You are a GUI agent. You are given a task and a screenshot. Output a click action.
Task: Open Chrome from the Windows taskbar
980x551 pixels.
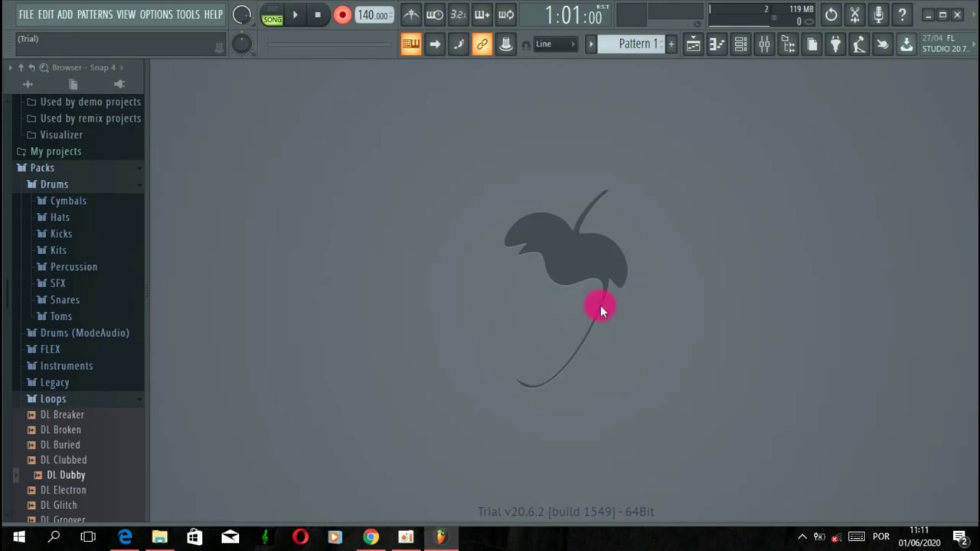click(371, 537)
